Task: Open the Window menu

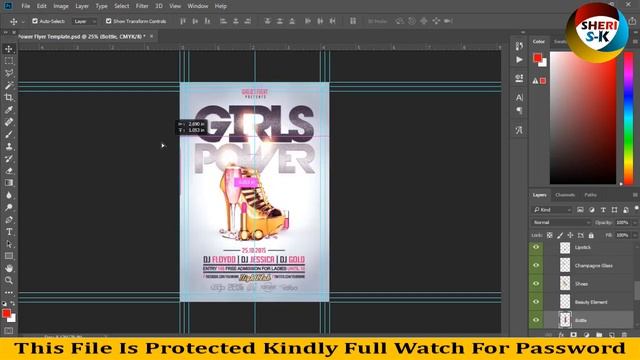Action: click(x=198, y=6)
